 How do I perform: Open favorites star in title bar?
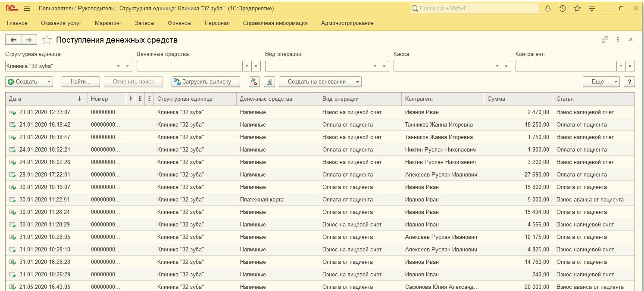(577, 9)
